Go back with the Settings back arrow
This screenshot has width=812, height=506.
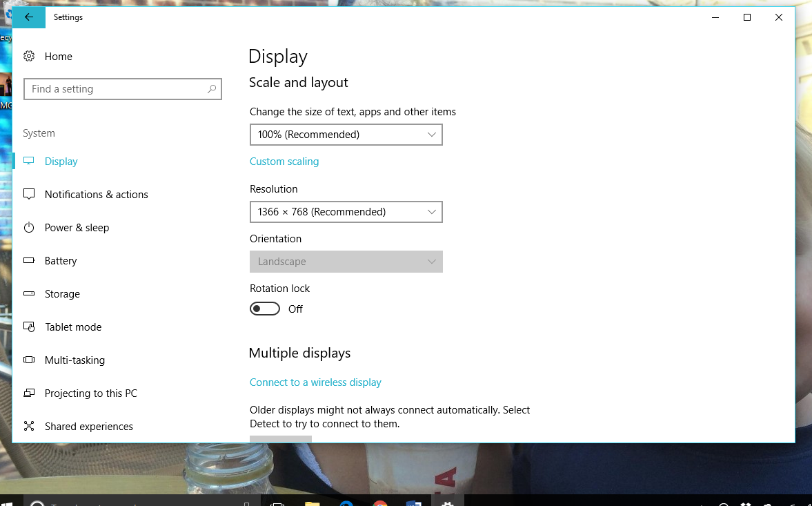28,17
